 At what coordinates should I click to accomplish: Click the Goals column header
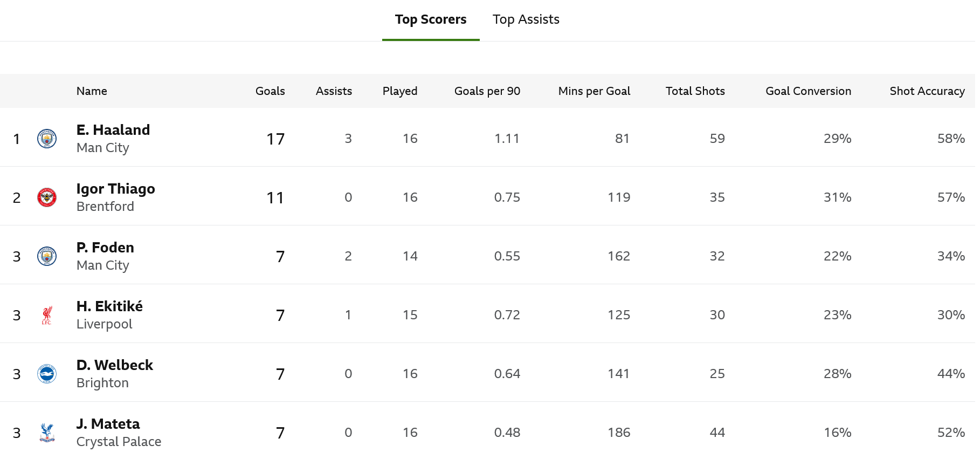(x=270, y=91)
